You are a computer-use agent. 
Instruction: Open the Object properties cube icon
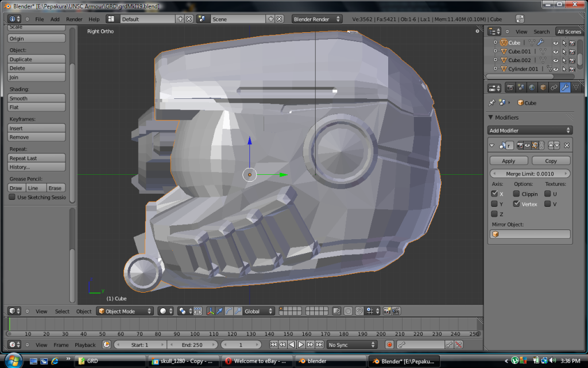(543, 88)
